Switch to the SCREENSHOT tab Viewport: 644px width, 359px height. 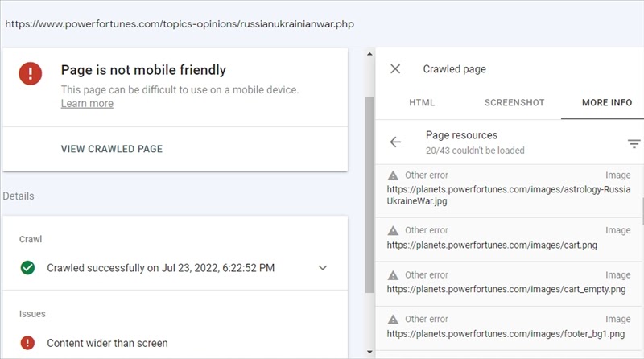tap(514, 103)
